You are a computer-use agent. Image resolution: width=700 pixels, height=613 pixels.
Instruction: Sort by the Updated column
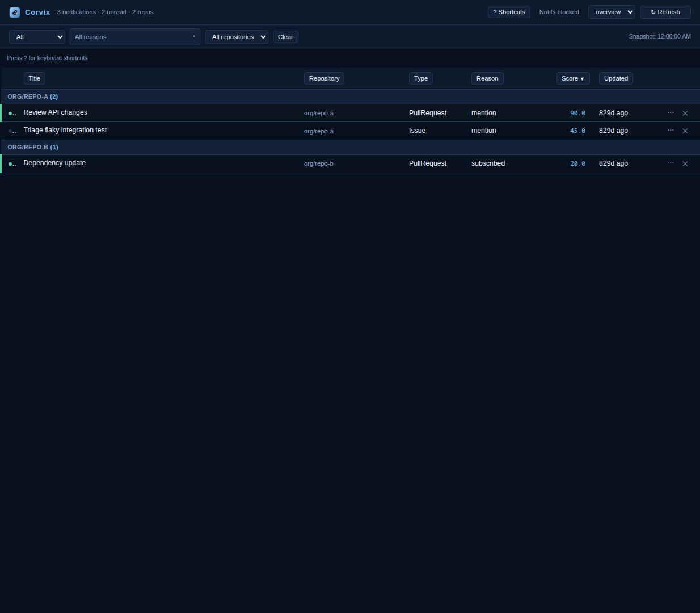[x=616, y=78]
